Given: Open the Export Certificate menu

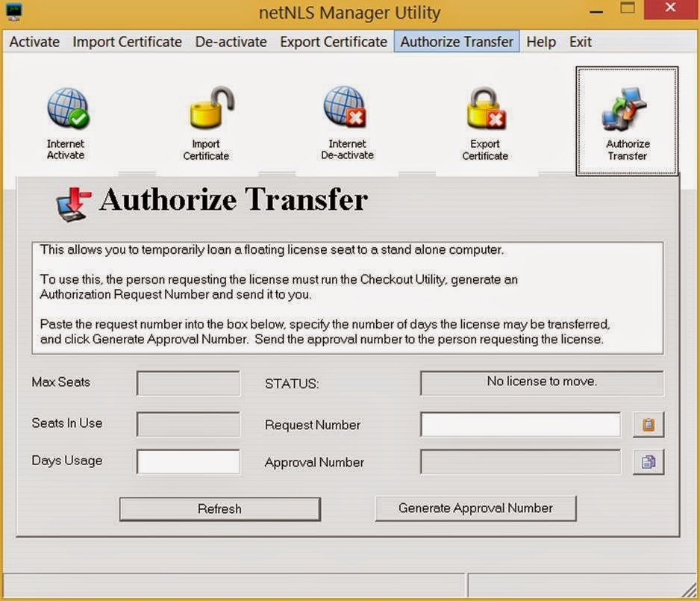Looking at the screenshot, I should point(334,42).
